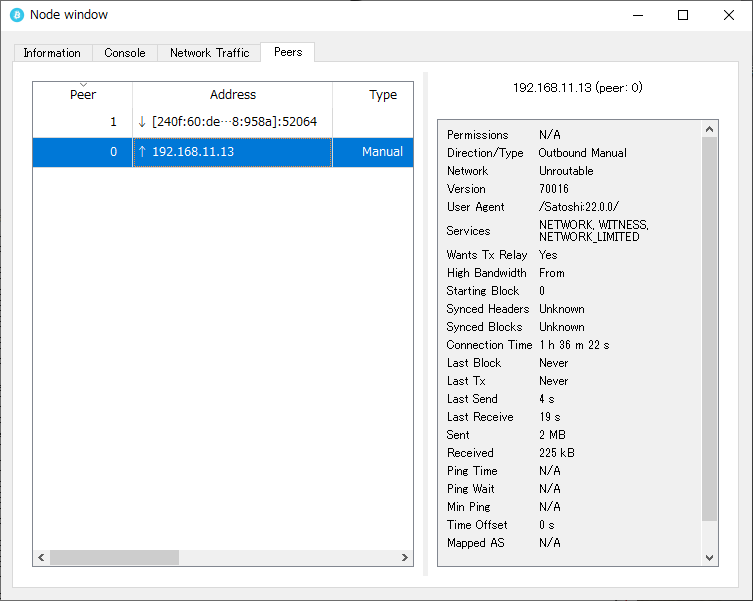The width and height of the screenshot is (753, 601).
Task: Select peer 192.168.11.13 address cell
Action: [x=232, y=152]
